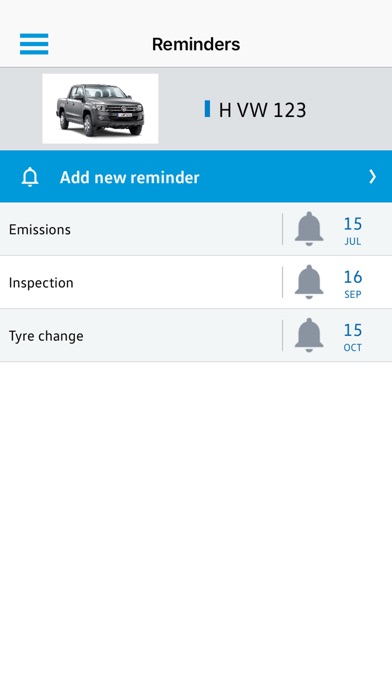The width and height of the screenshot is (392, 696).
Task: Tap the bell icon beside Add new reminder
Action: [30, 177]
